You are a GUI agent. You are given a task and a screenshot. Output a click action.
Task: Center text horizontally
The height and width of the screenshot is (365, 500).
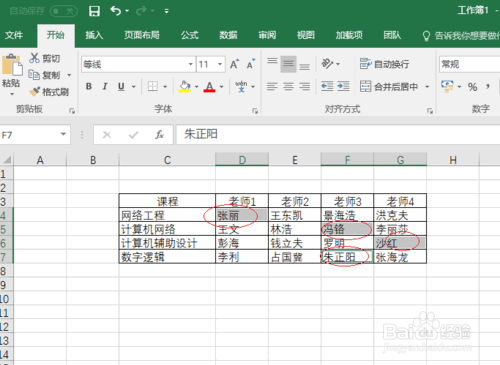coord(288,87)
